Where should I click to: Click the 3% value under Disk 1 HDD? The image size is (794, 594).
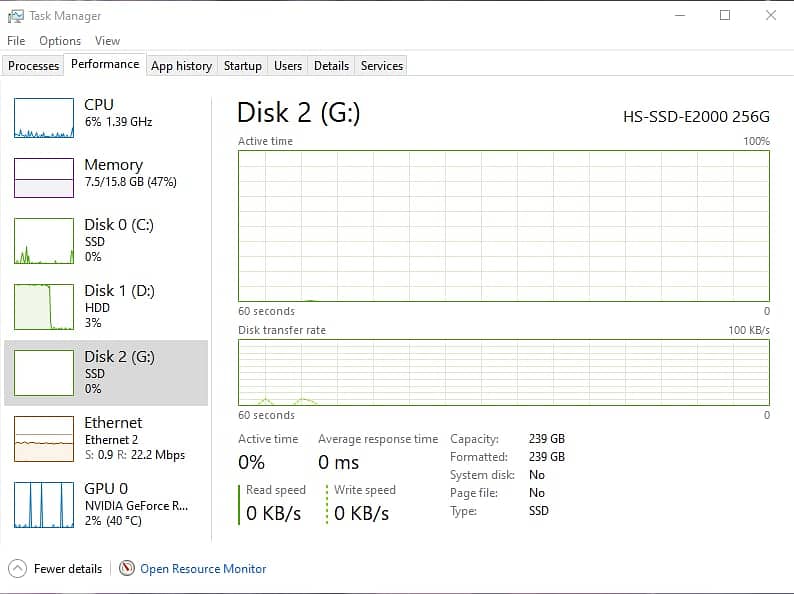(x=93, y=323)
